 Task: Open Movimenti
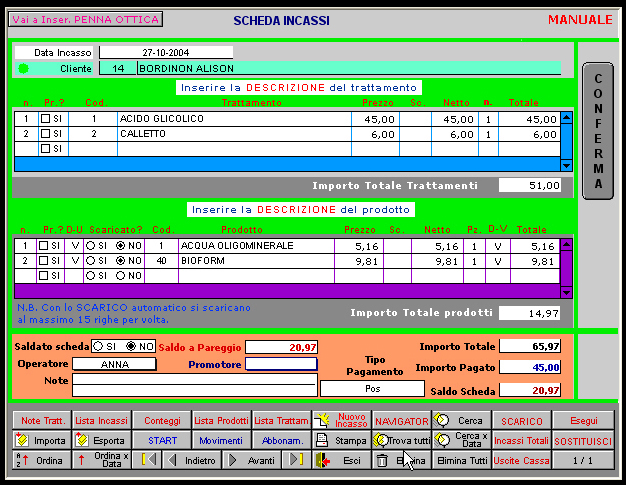222,440
